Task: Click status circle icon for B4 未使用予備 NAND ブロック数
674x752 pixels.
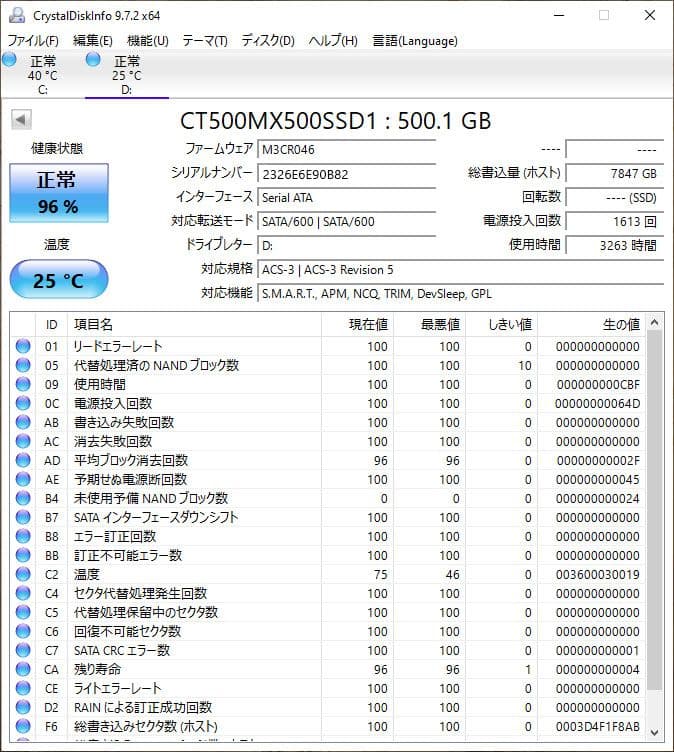Action: click(x=23, y=498)
